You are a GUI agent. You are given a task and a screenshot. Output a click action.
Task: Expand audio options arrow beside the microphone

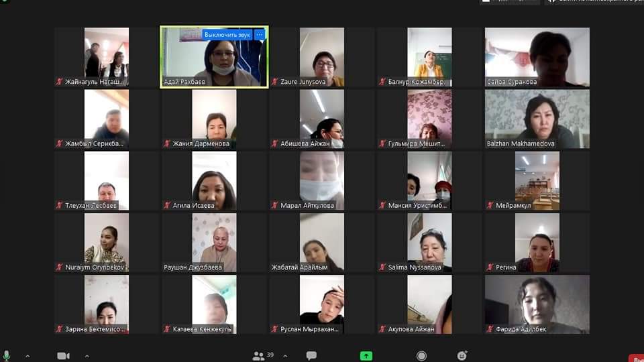[x=28, y=356]
